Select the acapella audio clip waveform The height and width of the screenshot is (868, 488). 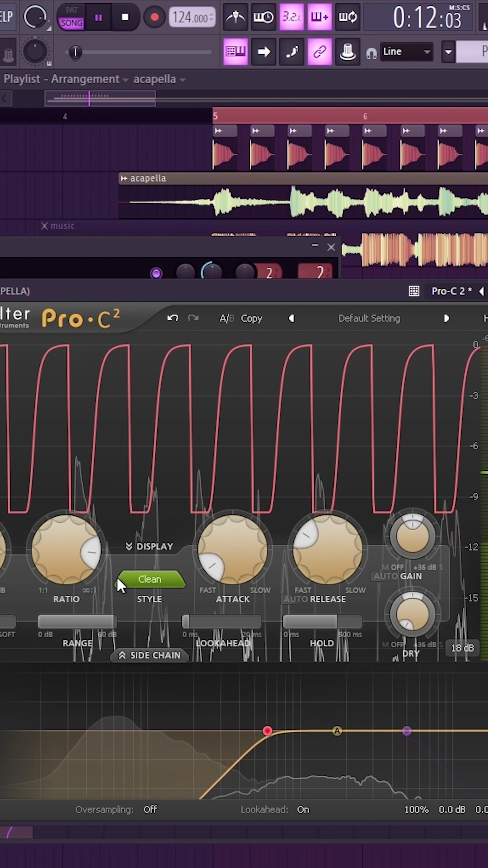tap(303, 202)
